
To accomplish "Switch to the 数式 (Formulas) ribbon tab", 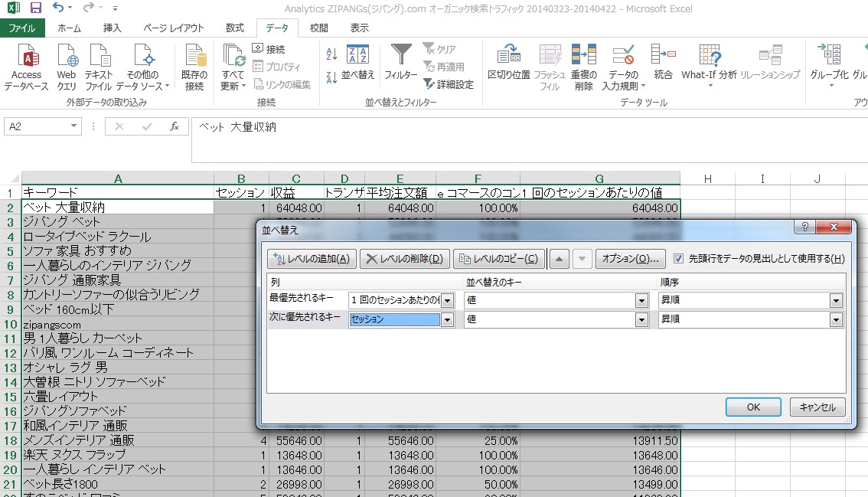I will pyautogui.click(x=235, y=28).
